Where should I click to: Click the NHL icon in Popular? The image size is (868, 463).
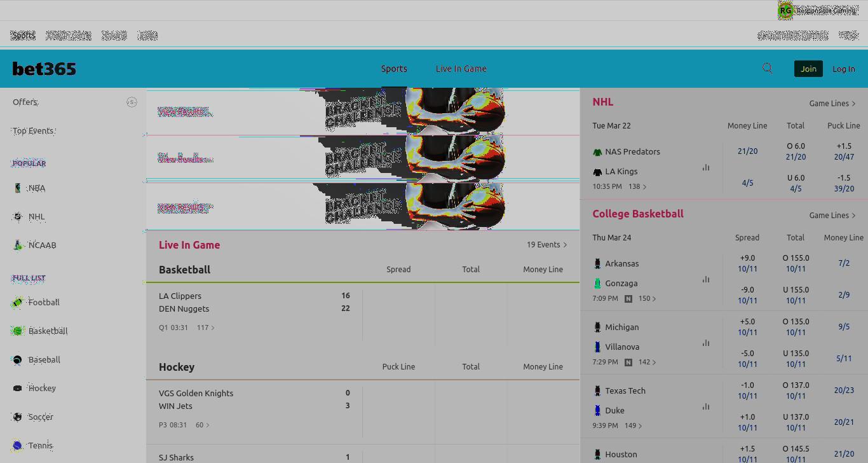18,216
